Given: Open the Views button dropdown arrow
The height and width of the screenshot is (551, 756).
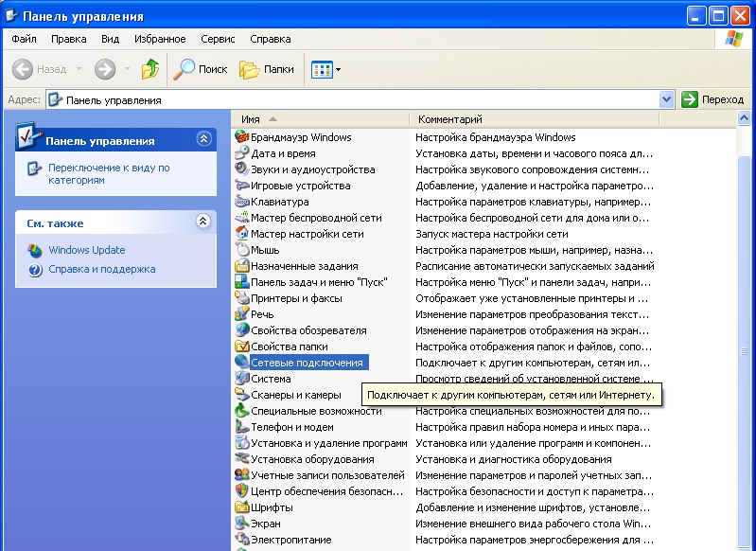Looking at the screenshot, I should (x=338, y=69).
